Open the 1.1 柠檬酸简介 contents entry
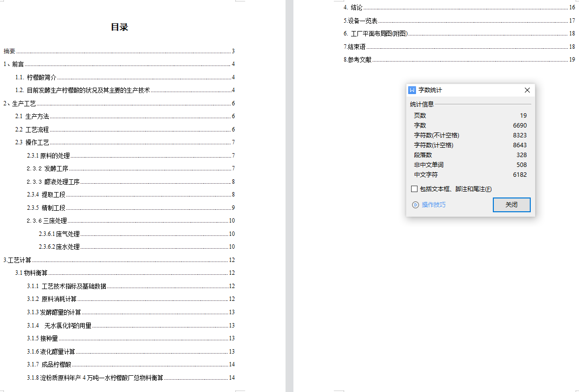The height and width of the screenshot is (392, 579). (36, 77)
